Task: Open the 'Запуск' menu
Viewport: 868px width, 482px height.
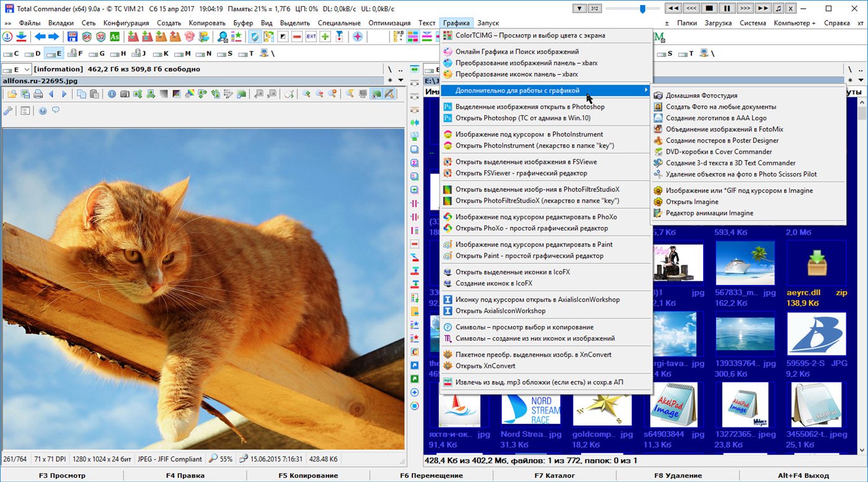Action: pos(488,23)
